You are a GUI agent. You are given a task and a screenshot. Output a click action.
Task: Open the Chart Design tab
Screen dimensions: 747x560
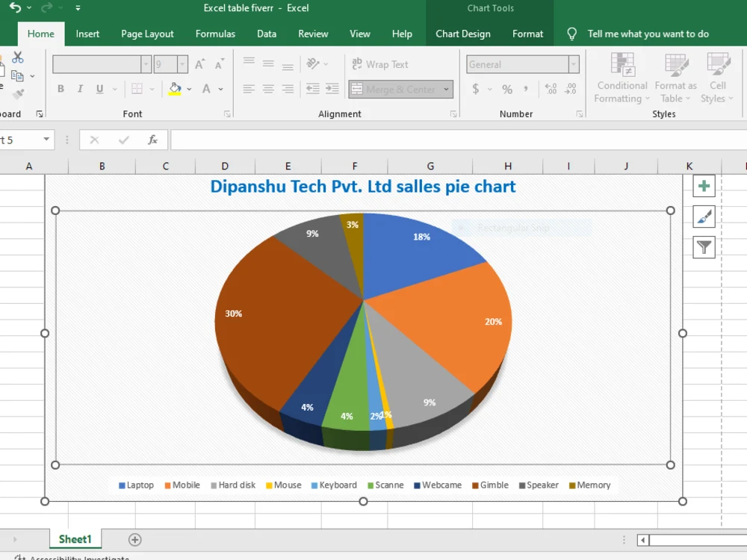(x=462, y=34)
